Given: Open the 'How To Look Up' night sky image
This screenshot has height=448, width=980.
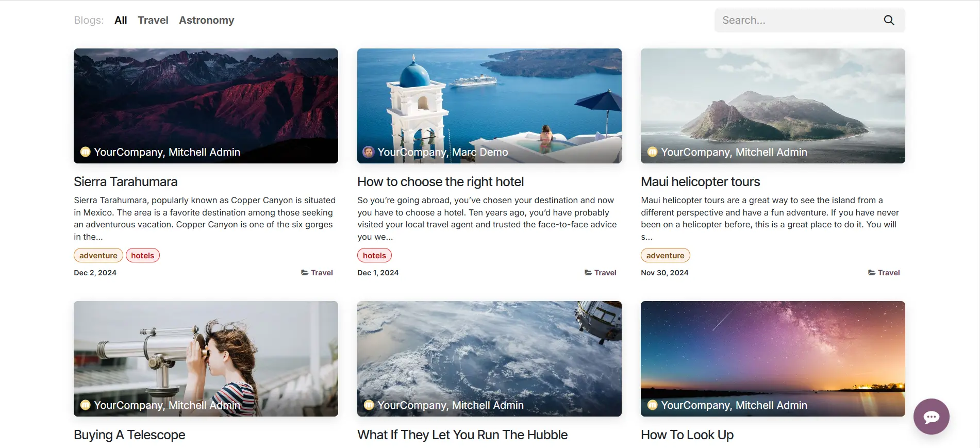Looking at the screenshot, I should (x=773, y=359).
